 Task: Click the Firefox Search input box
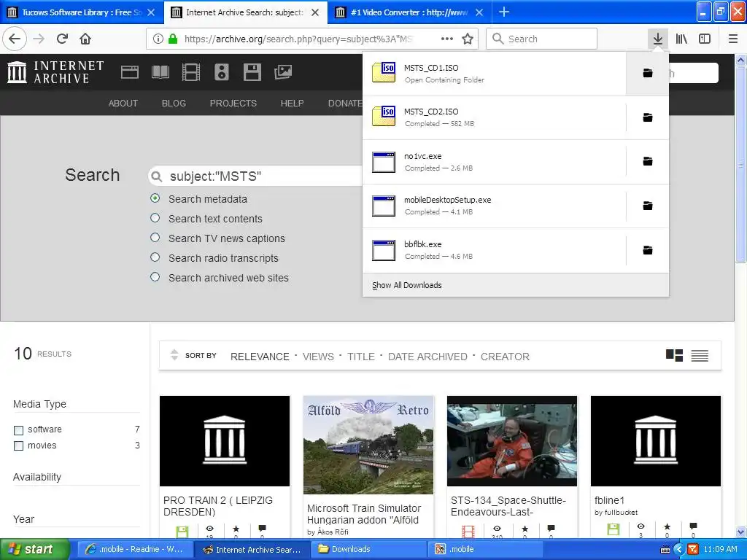pos(542,39)
